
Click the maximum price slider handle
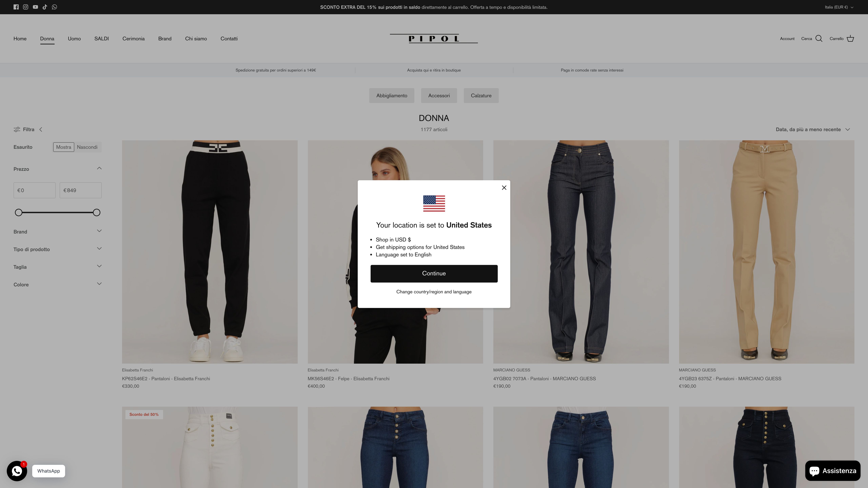click(96, 212)
